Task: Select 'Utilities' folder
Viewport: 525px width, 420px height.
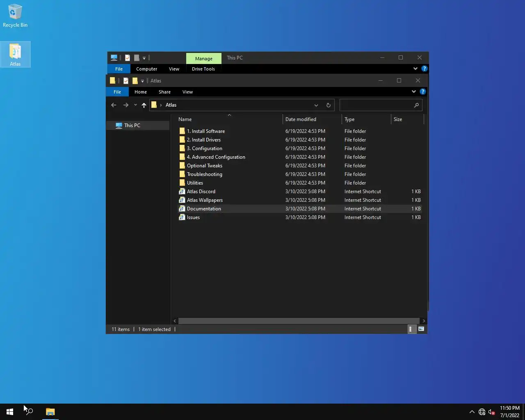Action: 300,183
